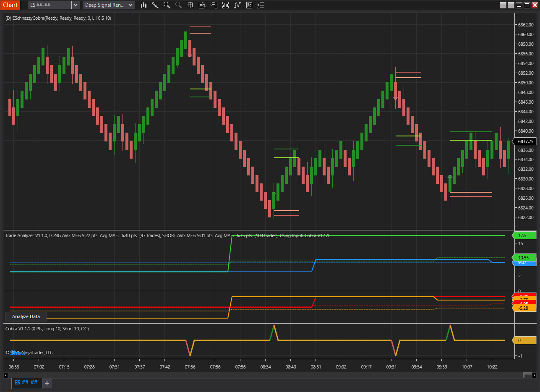Image resolution: width=540 pixels, height=392 pixels.
Task: Open the Indicators icon in toolbar
Action: click(x=226, y=5)
